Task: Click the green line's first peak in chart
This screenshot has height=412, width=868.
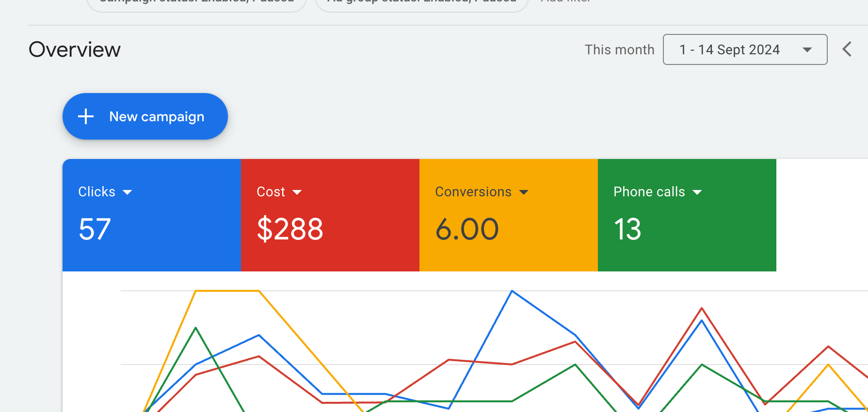Action: click(195, 328)
